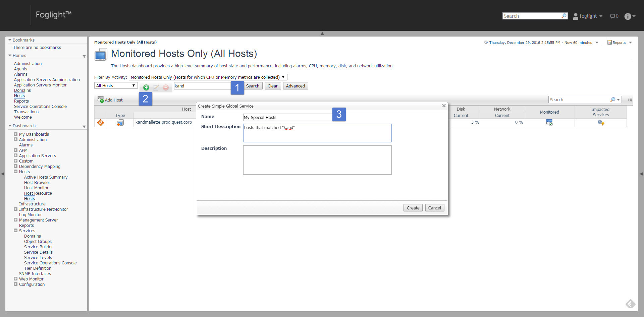
Task: Click the Add Host icon
Action: [101, 100]
